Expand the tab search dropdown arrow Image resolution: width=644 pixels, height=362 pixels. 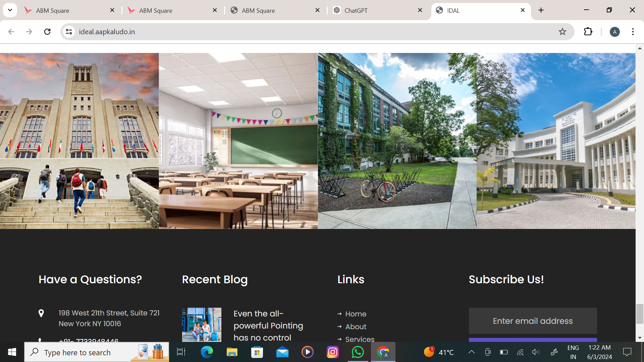click(10, 10)
